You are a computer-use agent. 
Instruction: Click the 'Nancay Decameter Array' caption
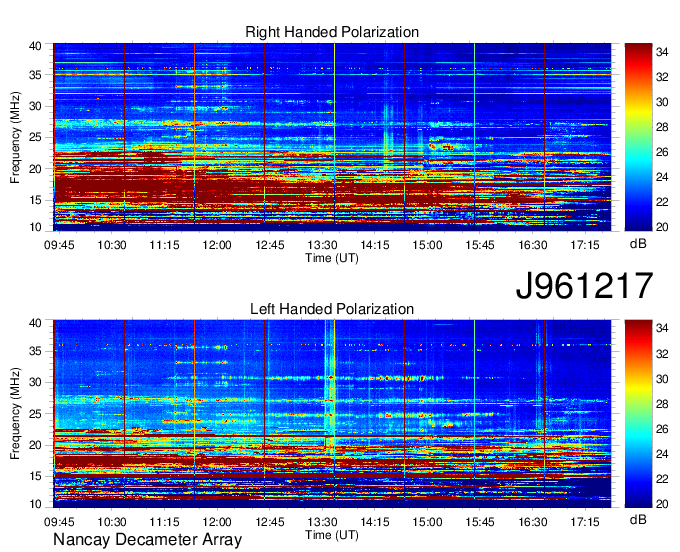click(x=147, y=540)
